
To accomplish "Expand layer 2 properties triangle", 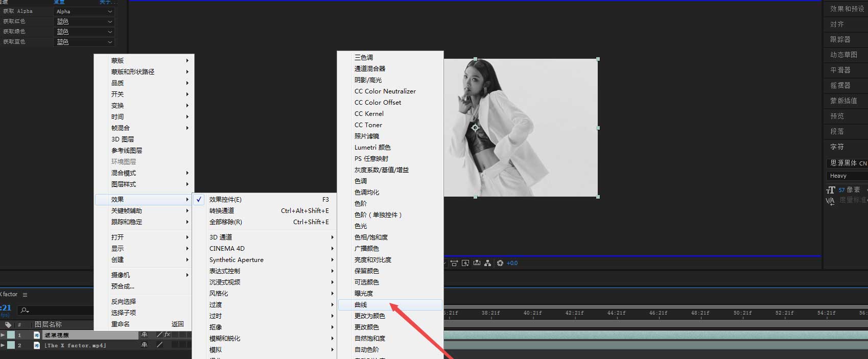I will (3, 345).
